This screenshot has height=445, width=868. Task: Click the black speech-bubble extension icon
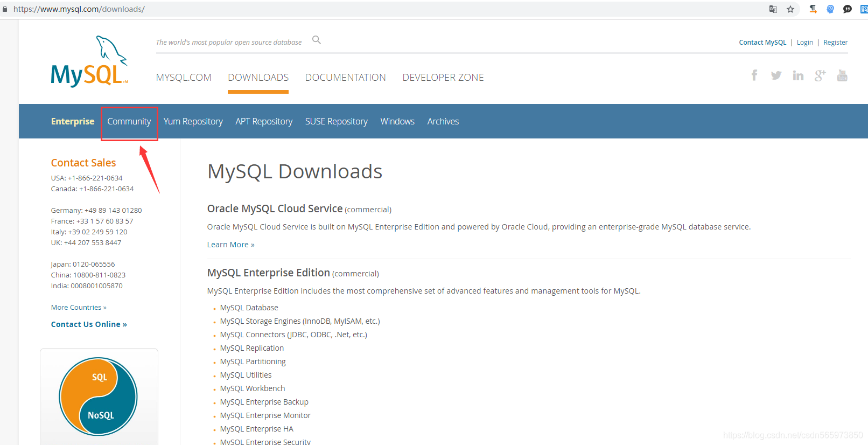tap(848, 9)
